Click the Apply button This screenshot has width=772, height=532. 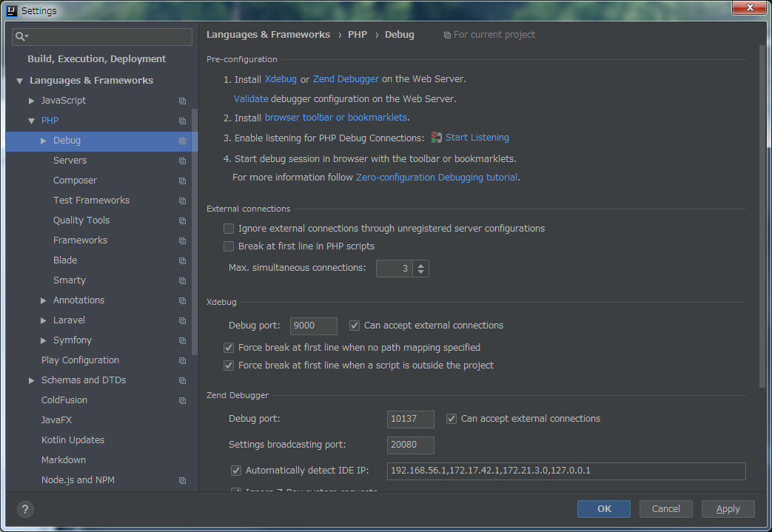(x=728, y=509)
